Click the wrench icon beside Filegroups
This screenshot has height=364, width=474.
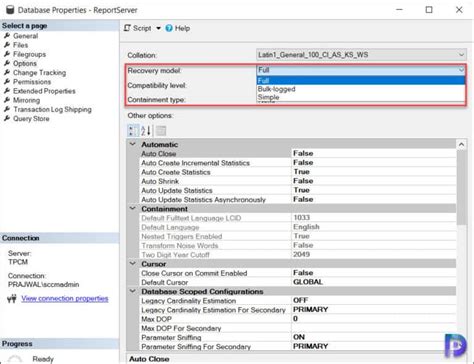click(x=7, y=54)
